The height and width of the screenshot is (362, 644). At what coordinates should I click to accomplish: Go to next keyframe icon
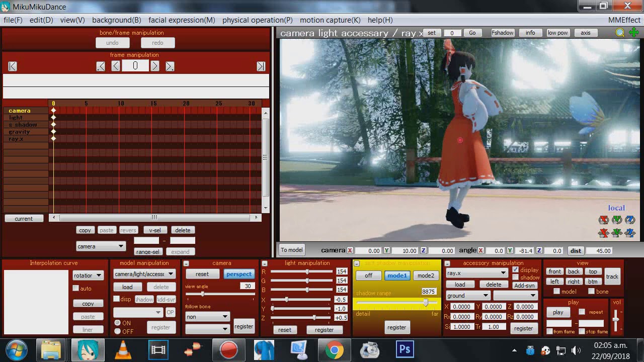[170, 66]
